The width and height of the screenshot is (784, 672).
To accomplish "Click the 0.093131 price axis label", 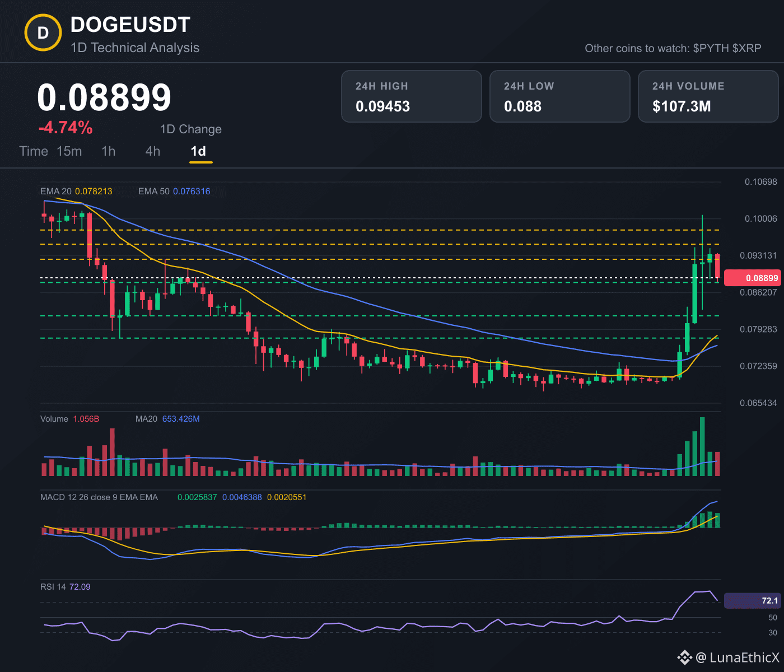I will tap(759, 256).
